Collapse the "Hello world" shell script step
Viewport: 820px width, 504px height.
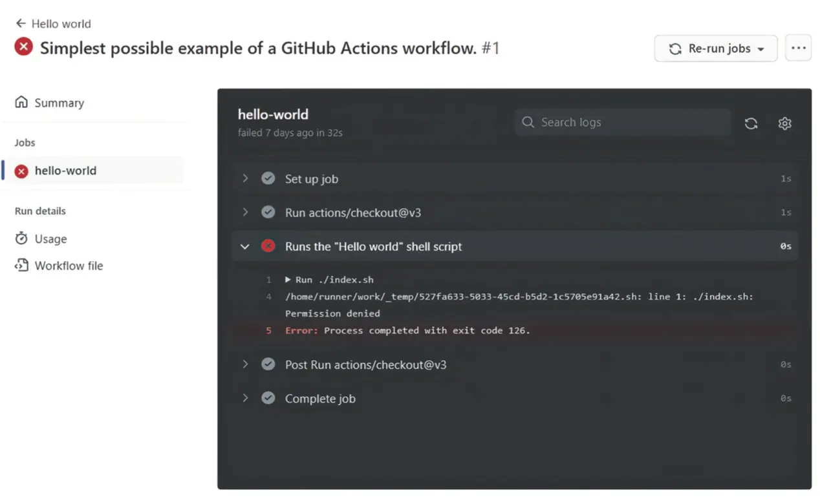coord(245,246)
